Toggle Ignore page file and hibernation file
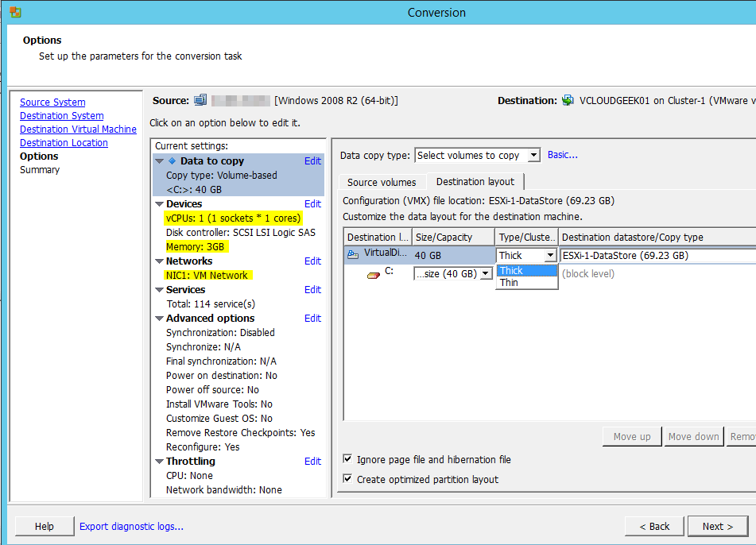The width and height of the screenshot is (756, 545). [x=347, y=458]
